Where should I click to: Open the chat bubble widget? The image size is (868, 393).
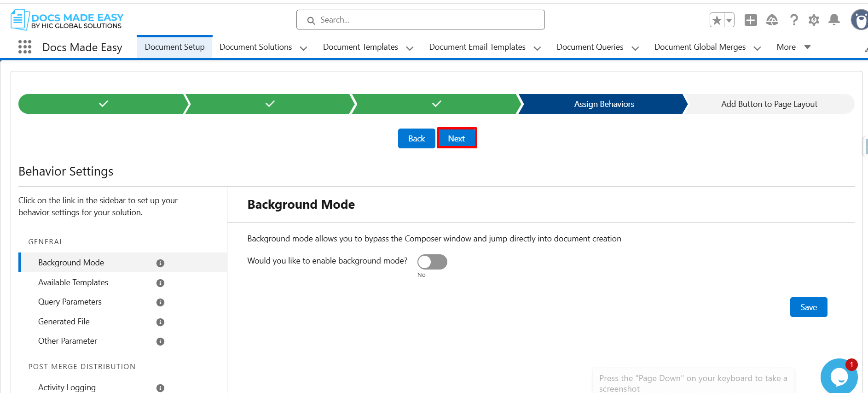[839, 376]
